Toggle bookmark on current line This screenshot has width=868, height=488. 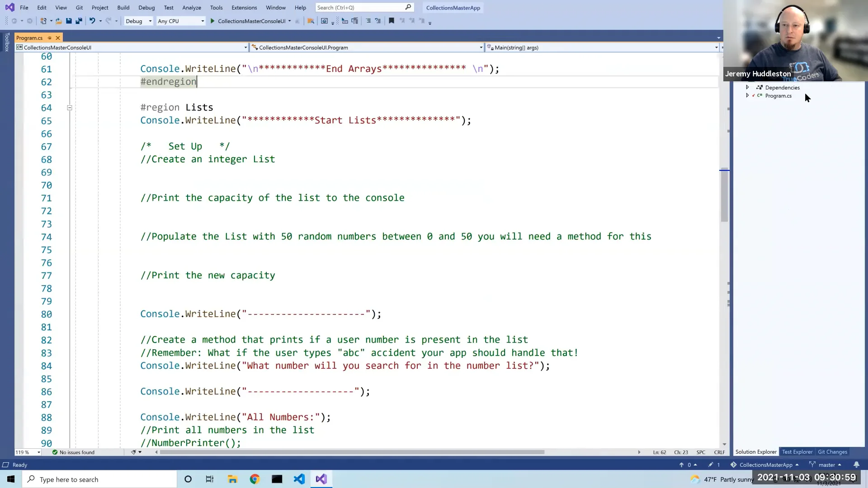[392, 21]
